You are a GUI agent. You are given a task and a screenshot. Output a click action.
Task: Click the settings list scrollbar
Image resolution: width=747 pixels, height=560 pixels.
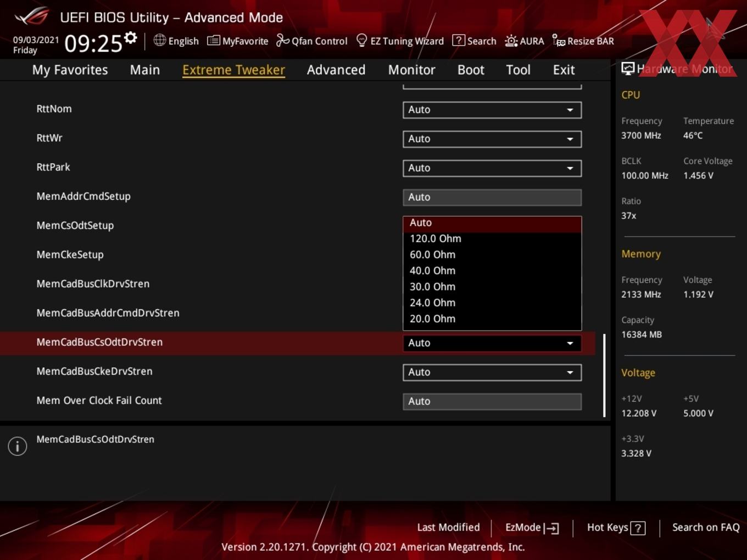[604, 376]
